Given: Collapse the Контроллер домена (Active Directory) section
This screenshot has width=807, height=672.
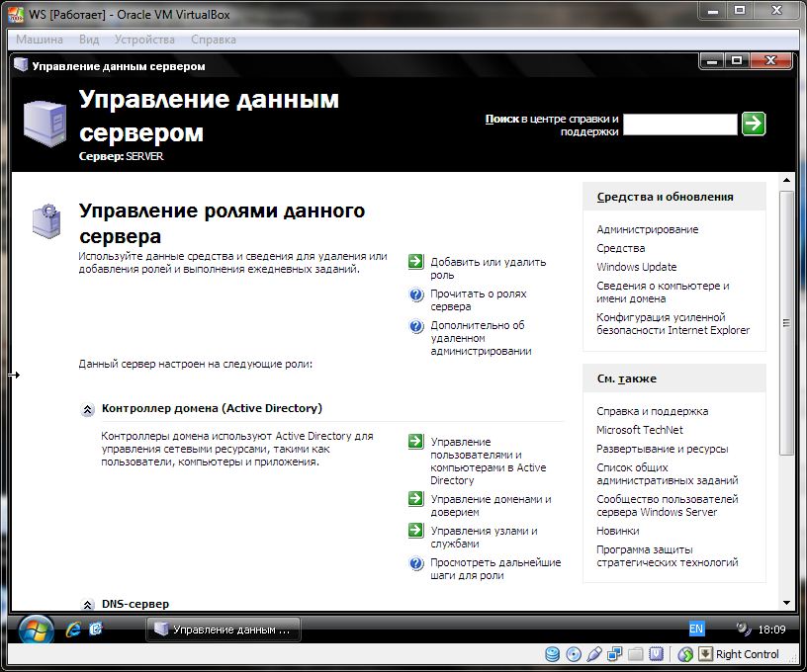Looking at the screenshot, I should pos(87,409).
